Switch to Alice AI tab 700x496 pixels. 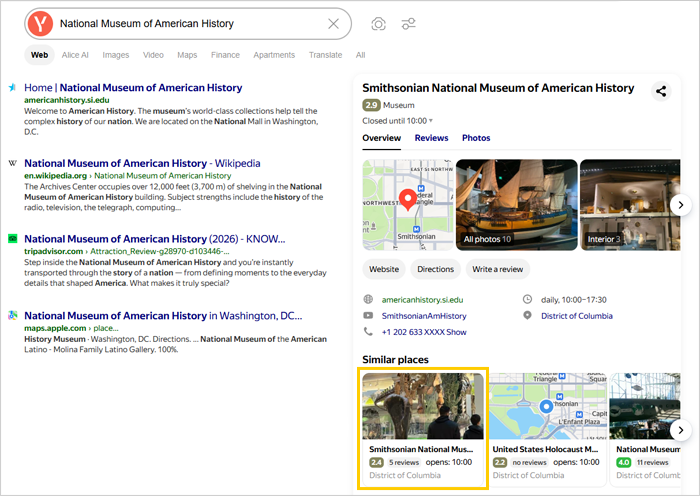[75, 55]
